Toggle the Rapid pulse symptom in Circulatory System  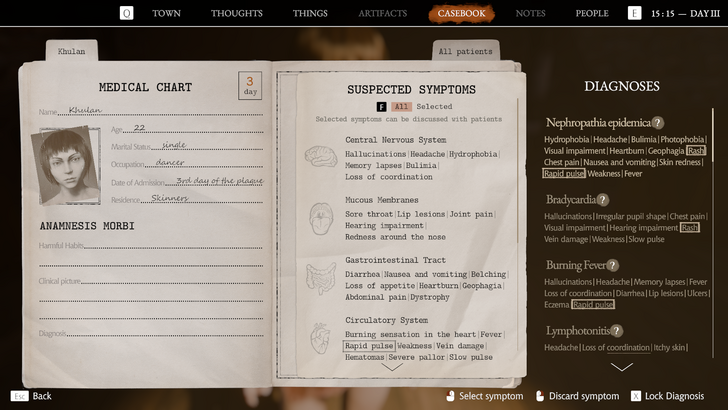click(x=368, y=346)
